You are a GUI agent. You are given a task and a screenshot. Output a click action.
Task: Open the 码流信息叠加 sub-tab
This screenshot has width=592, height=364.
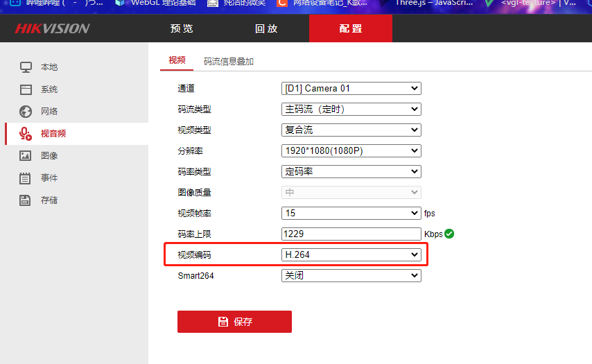click(229, 61)
